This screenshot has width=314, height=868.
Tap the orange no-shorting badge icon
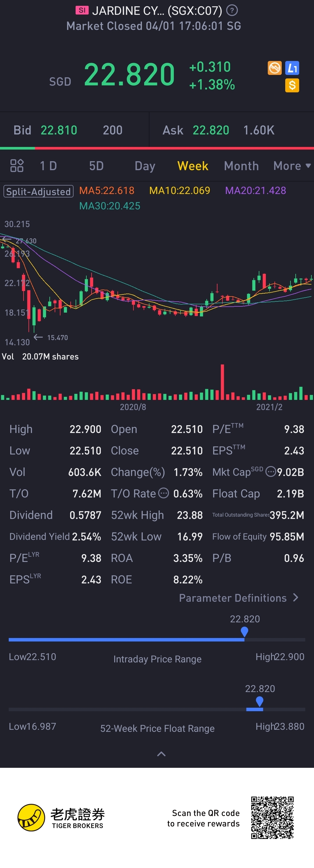click(275, 68)
